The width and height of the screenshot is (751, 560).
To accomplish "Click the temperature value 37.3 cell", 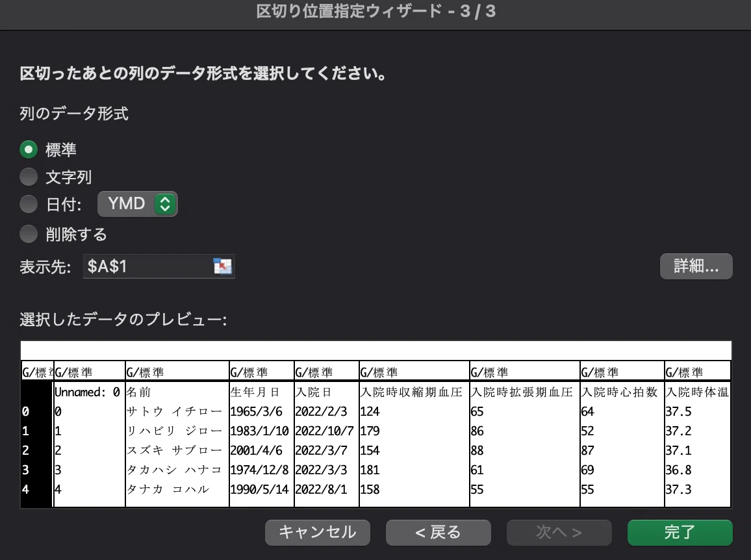I will (679, 490).
